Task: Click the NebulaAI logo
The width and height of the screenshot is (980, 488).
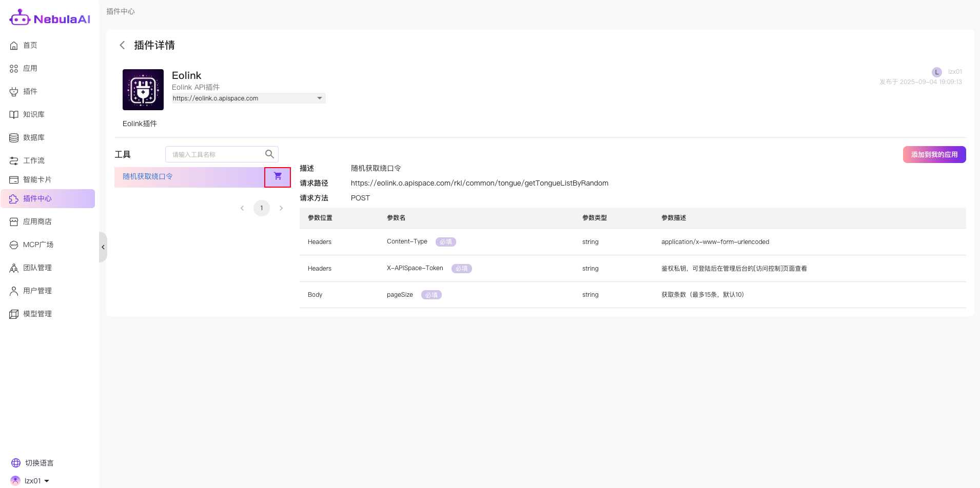Action: [50, 18]
